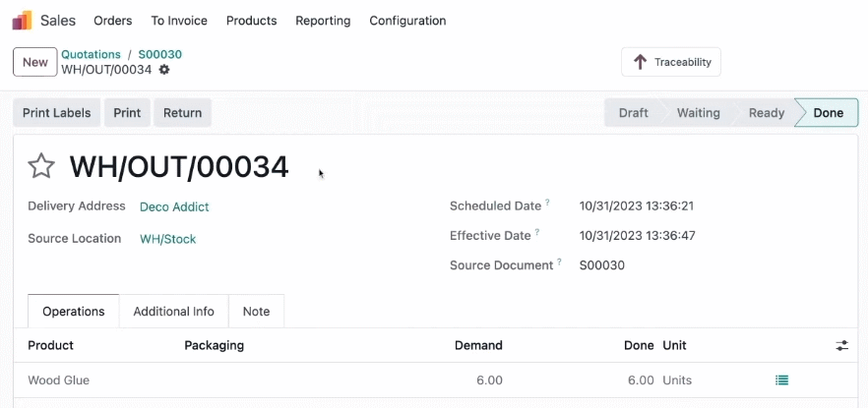Viewport: 868px width, 408px height.
Task: Click help mark beside Source Document
Action: (559, 262)
